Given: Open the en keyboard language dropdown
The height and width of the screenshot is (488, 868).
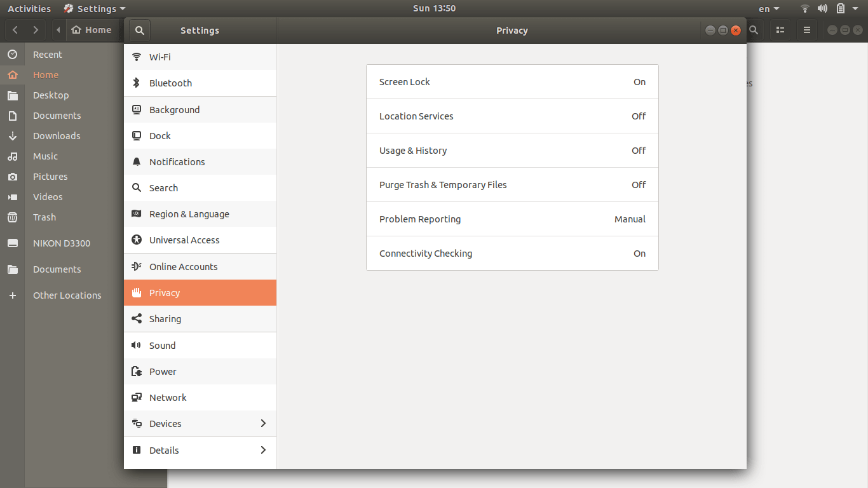Looking at the screenshot, I should (x=769, y=9).
